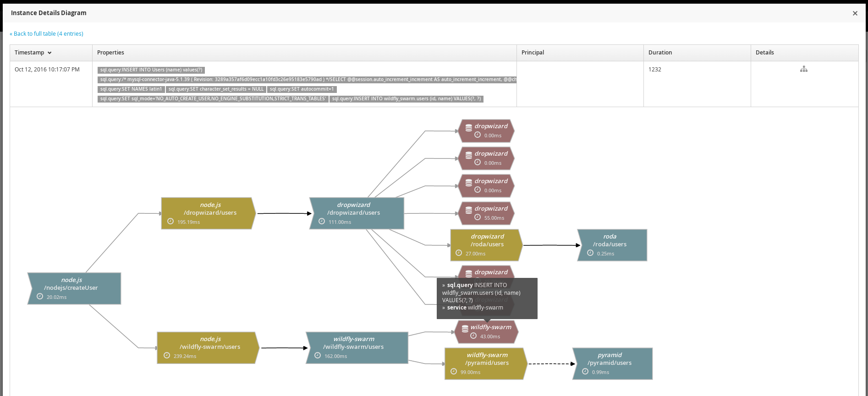Screen dimensions: 868x396
Task: Click Instance Details Diagram title
Action: (49, 13)
